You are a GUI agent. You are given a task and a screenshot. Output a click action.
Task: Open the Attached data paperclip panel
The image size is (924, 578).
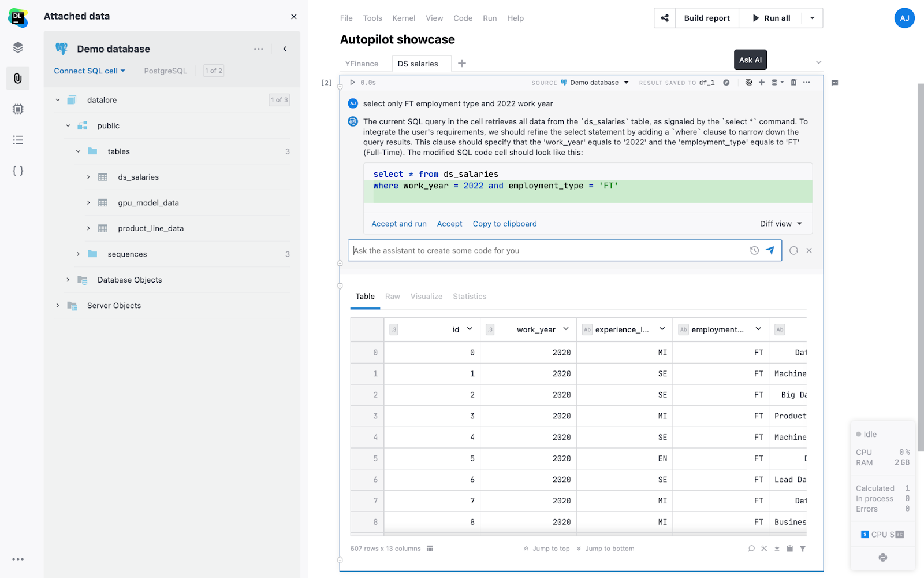[18, 78]
